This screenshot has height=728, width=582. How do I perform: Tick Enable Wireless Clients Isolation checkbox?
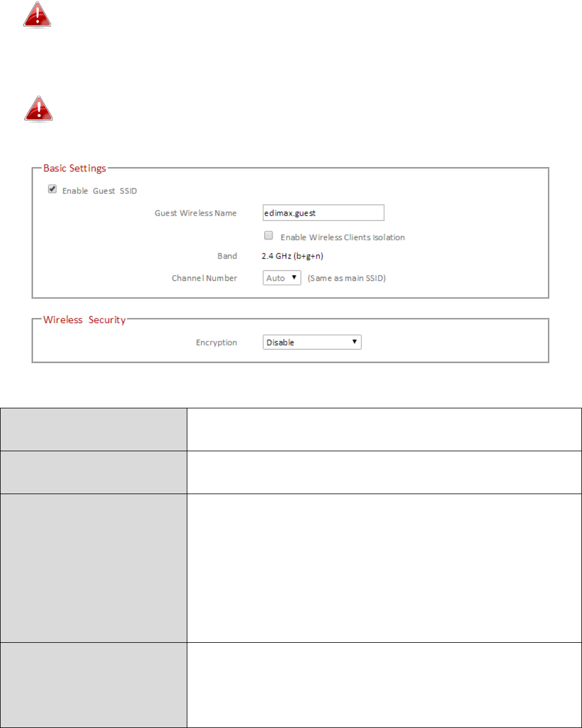tap(268, 236)
